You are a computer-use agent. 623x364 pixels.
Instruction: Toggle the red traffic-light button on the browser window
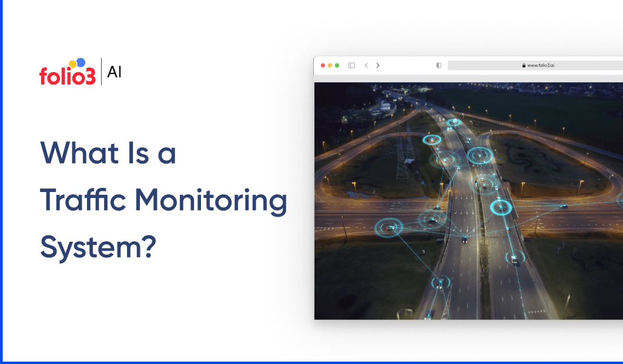pyautogui.click(x=323, y=65)
